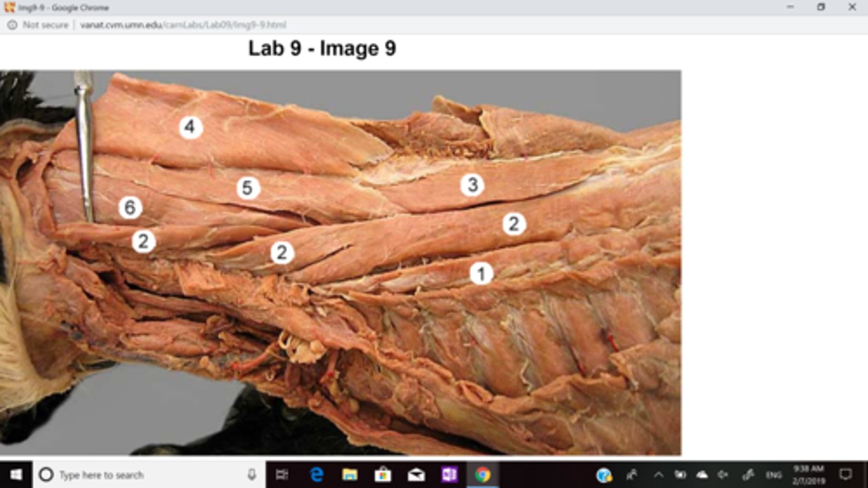
Task: Open the Mail app from the taskbar
Action: (x=416, y=475)
